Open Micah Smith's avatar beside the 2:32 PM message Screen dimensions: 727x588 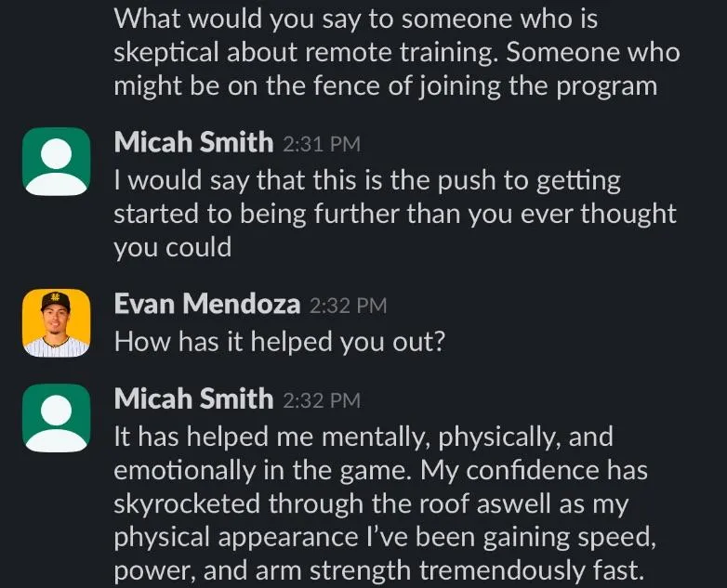56,418
